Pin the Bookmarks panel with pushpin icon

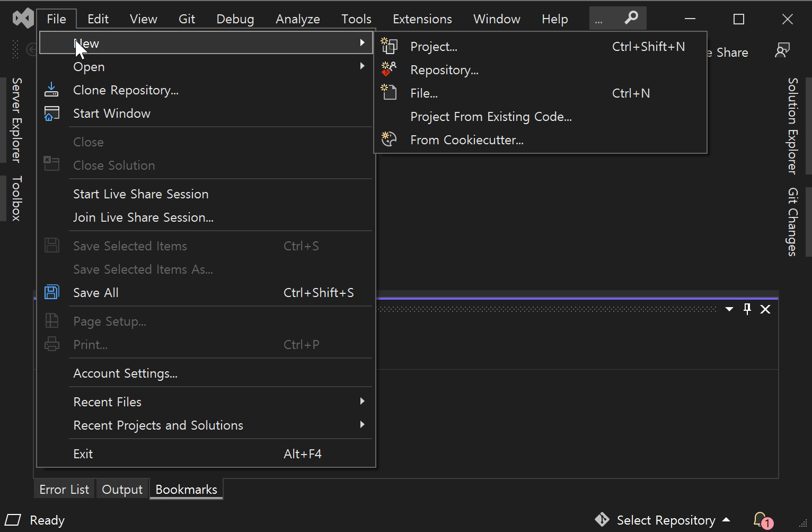[x=747, y=309]
